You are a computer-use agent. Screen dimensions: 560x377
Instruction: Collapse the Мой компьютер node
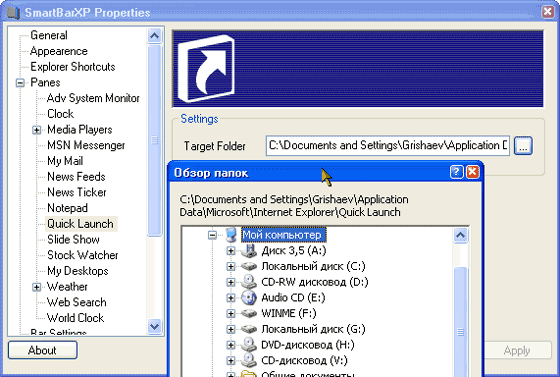[212, 235]
